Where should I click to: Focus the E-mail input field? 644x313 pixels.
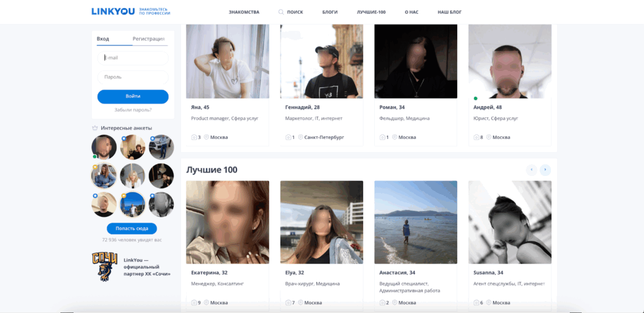click(x=133, y=58)
